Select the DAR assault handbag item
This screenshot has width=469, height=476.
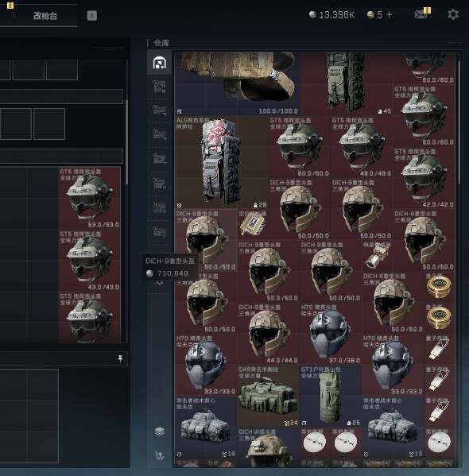tap(268, 397)
